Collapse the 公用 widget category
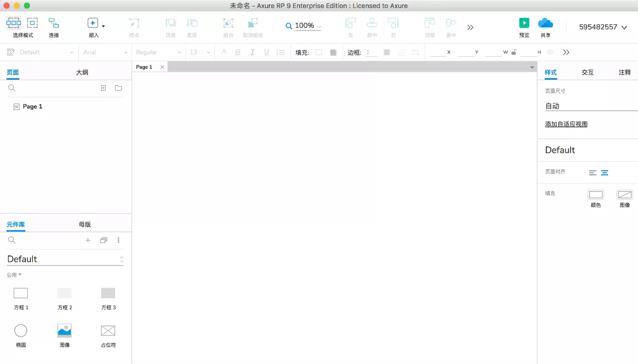638x364 pixels. (x=14, y=275)
